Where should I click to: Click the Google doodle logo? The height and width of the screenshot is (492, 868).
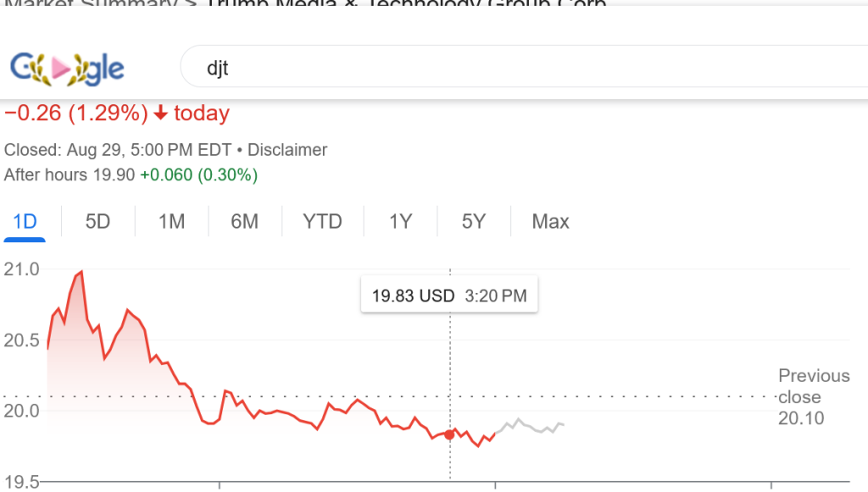(x=67, y=69)
